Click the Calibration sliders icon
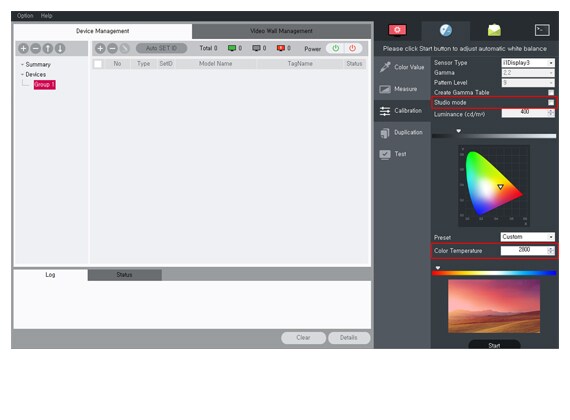The image size is (570, 420). coord(385,111)
